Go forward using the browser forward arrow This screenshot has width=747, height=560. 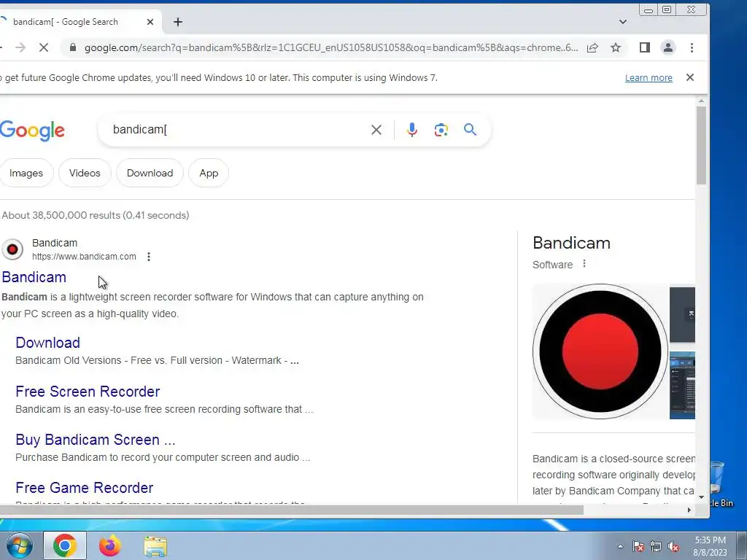[20, 47]
